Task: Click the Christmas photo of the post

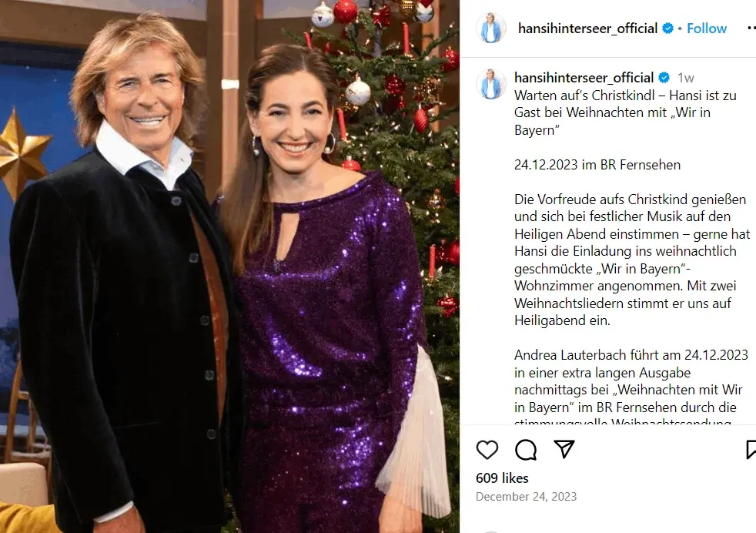Action: pyautogui.click(x=229, y=266)
